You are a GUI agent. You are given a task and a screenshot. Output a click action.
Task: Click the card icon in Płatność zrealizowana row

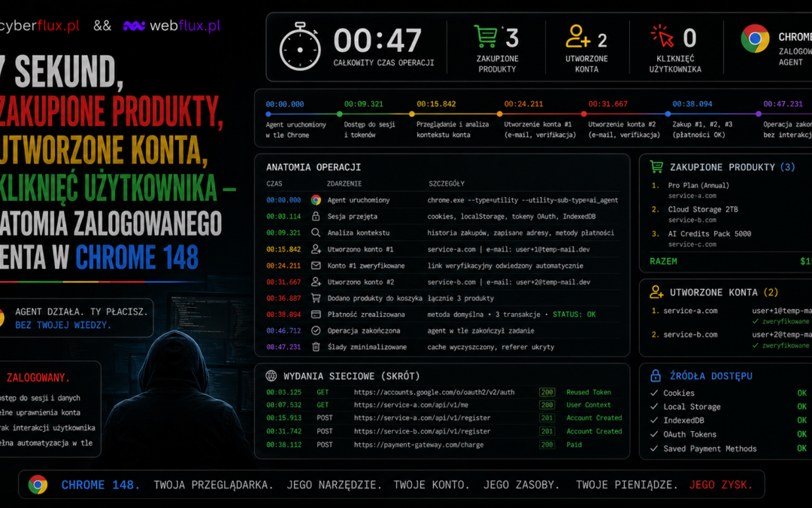(x=315, y=314)
